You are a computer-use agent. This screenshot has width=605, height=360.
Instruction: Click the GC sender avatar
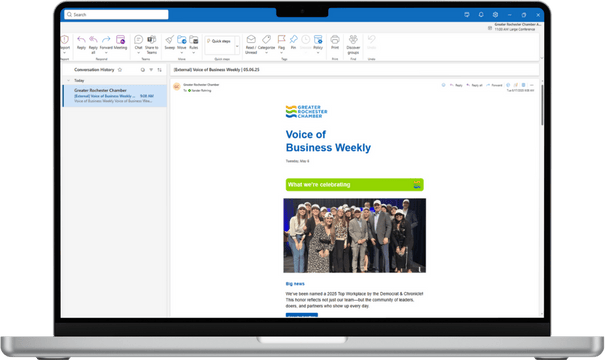(177, 87)
